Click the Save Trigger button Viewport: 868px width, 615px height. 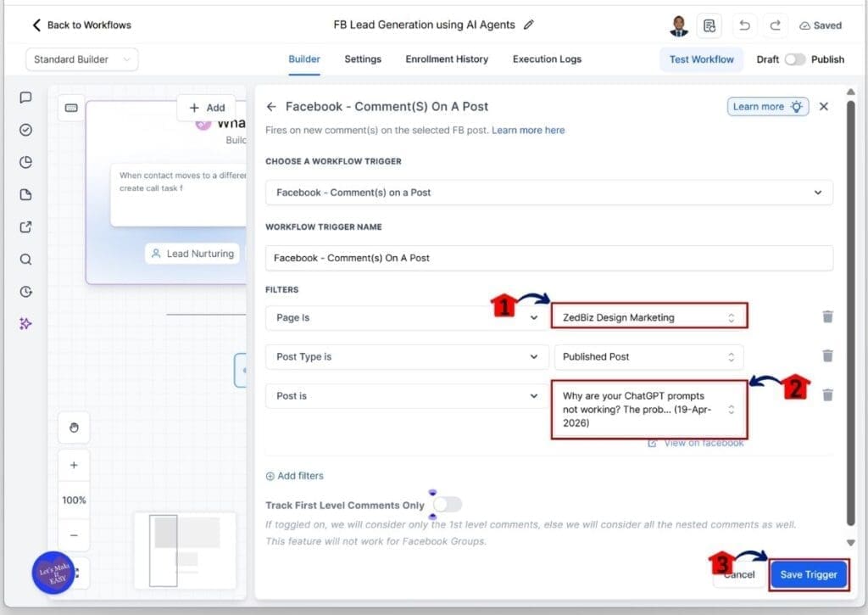(809, 574)
